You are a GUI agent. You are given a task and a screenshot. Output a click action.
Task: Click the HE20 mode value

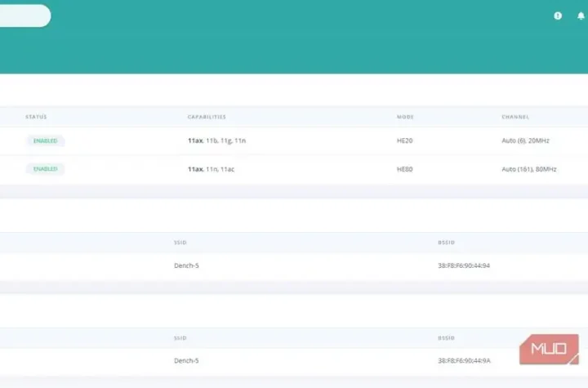404,140
